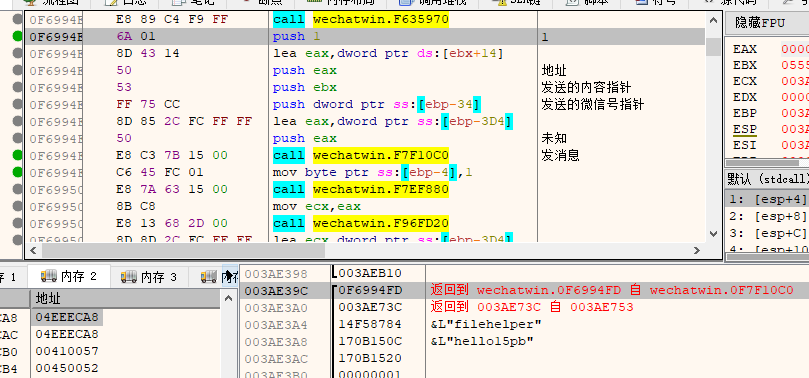
Task: Switch to the 内存 2 tab
Action: [x=69, y=276]
